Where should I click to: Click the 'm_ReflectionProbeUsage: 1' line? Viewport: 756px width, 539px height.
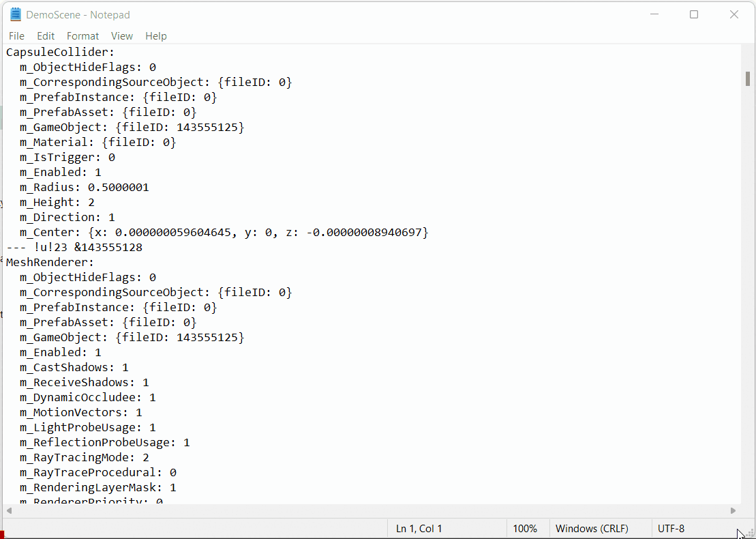pyautogui.click(x=105, y=442)
